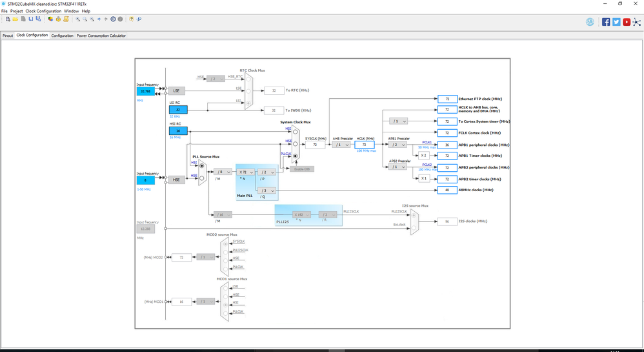644x352 pixels.
Task: Open the APB1 Prescaler /2 dropdown
Action: click(397, 145)
